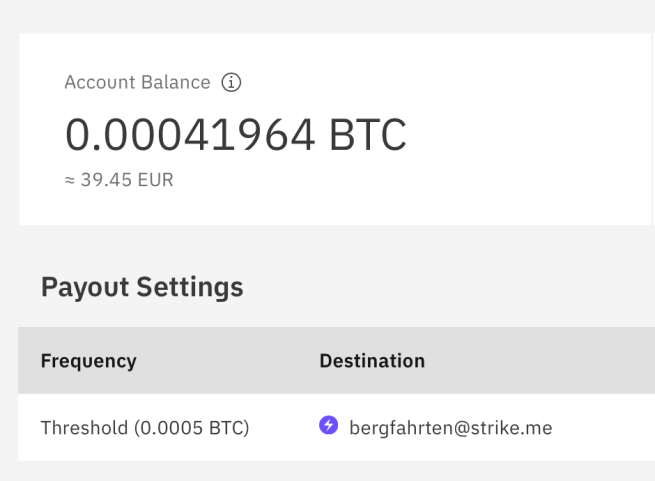Click the word Threshold in frequency cell
655x481 pixels.
coord(84,428)
